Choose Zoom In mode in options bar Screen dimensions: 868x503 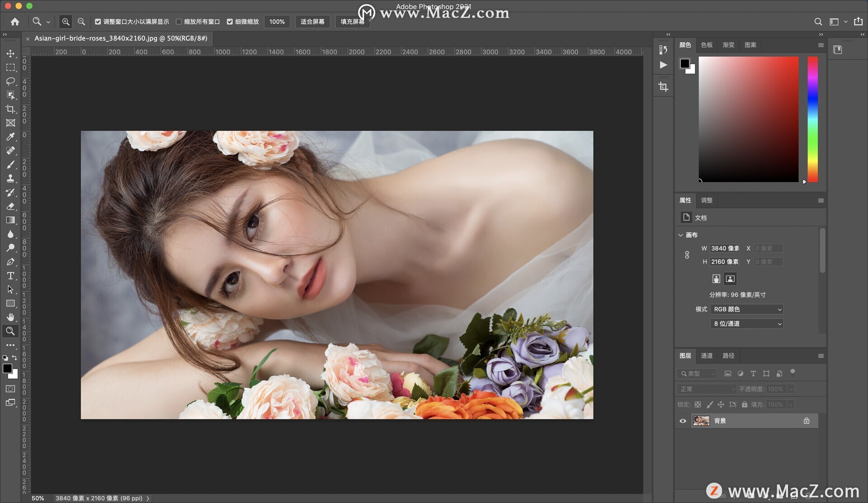click(66, 21)
